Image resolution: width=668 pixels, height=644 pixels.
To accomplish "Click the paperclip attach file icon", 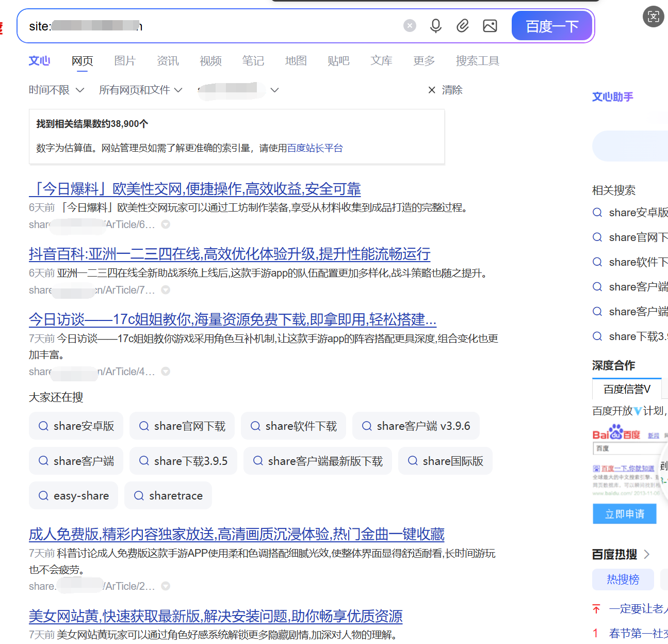I will click(x=463, y=26).
